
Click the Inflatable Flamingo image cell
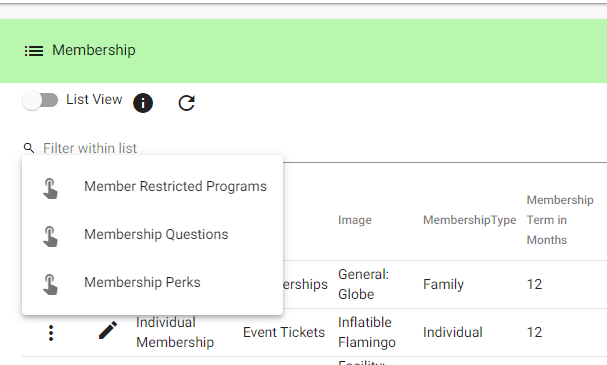click(x=367, y=332)
